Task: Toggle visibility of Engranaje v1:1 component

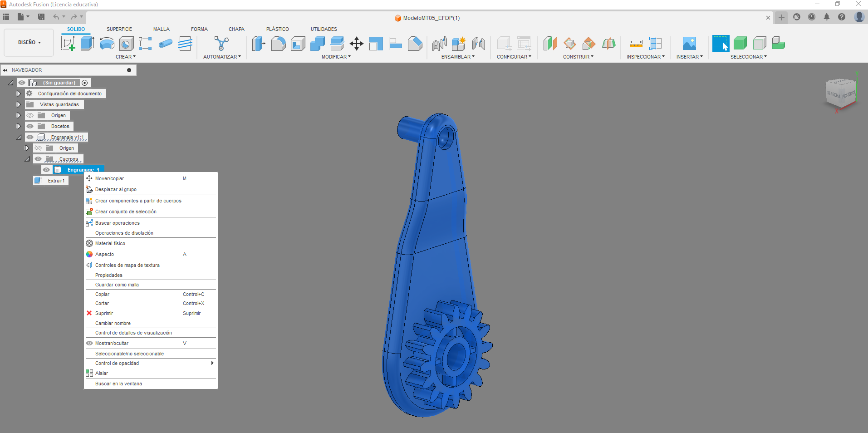Action: [x=30, y=137]
